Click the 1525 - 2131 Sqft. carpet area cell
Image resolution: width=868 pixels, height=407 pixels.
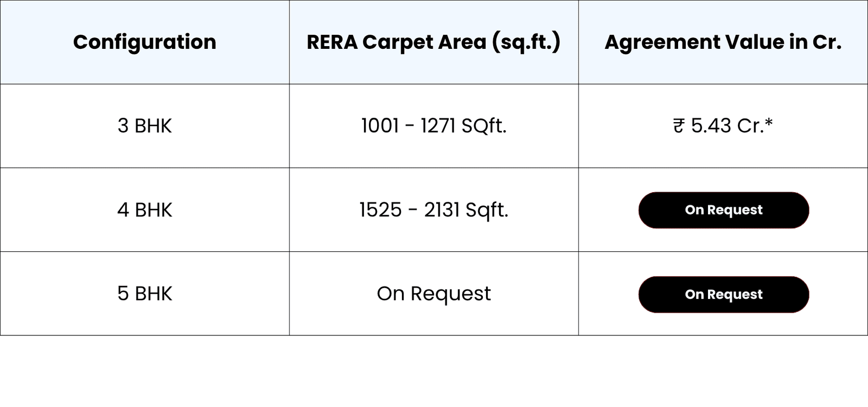click(x=433, y=210)
